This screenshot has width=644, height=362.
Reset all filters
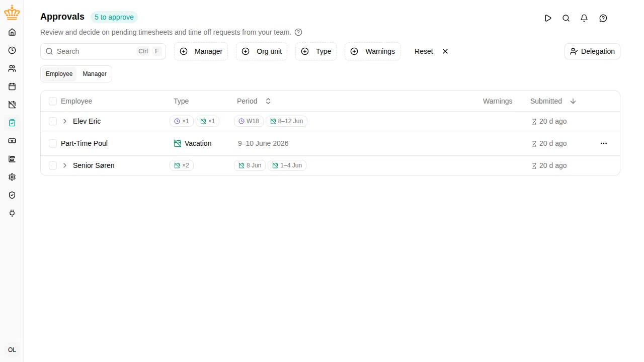point(431,51)
